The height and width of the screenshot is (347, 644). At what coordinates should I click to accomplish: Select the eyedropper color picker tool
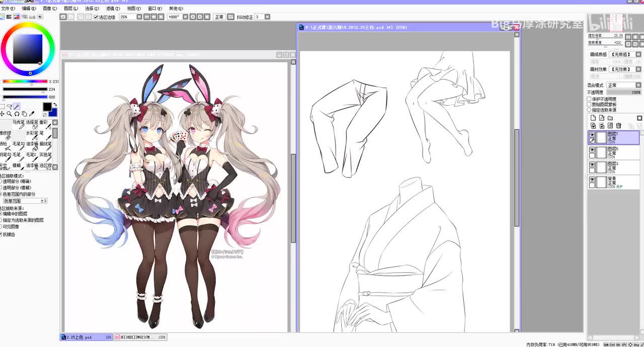click(x=32, y=114)
